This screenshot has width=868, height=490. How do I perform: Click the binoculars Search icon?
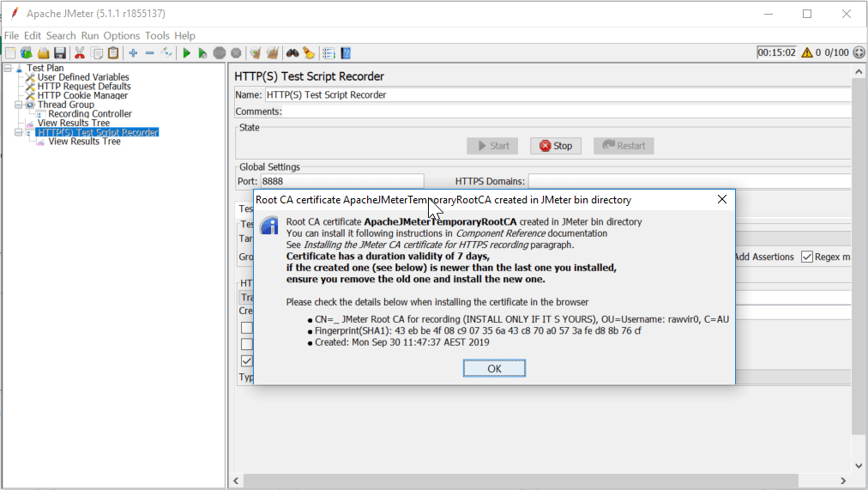[292, 53]
